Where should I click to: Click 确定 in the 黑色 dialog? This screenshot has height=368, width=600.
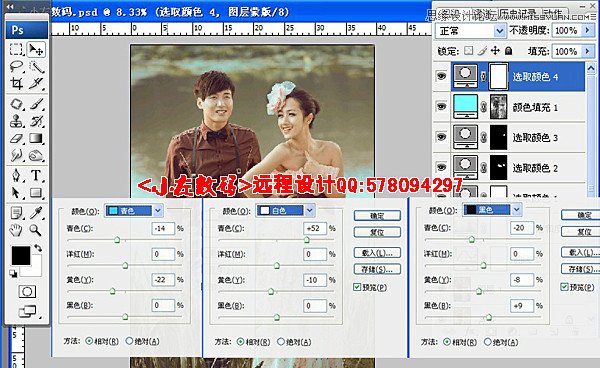[580, 215]
